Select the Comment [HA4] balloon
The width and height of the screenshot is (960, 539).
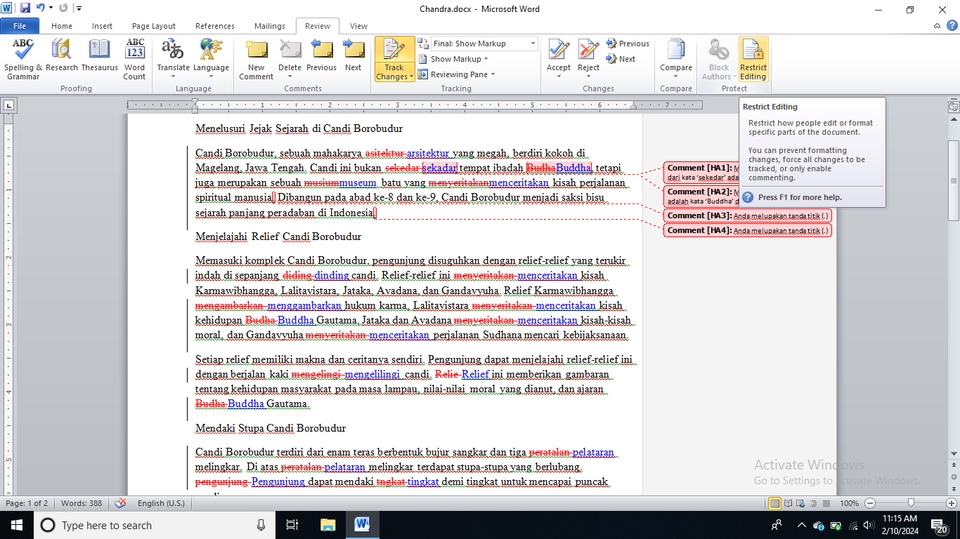(x=748, y=230)
